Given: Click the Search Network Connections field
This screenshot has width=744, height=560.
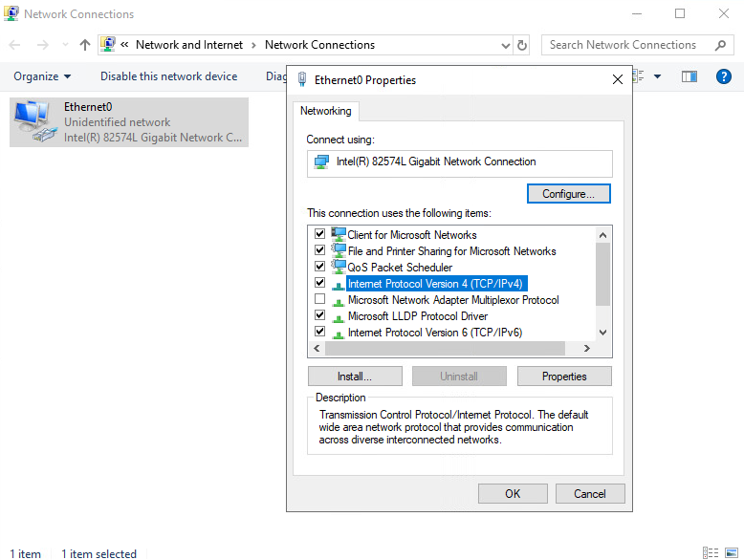Looking at the screenshot, I should pyautogui.click(x=637, y=45).
